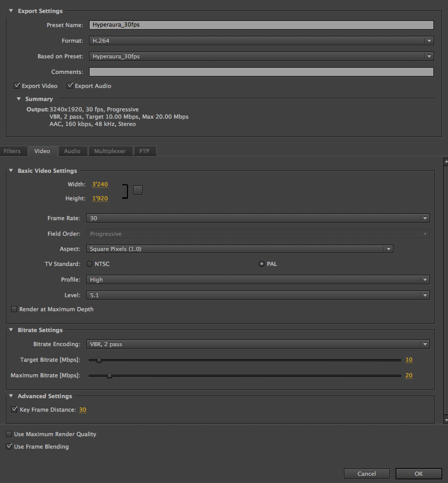Switch to the Audio tab
Viewport: 448px width, 483px height.
(x=72, y=151)
